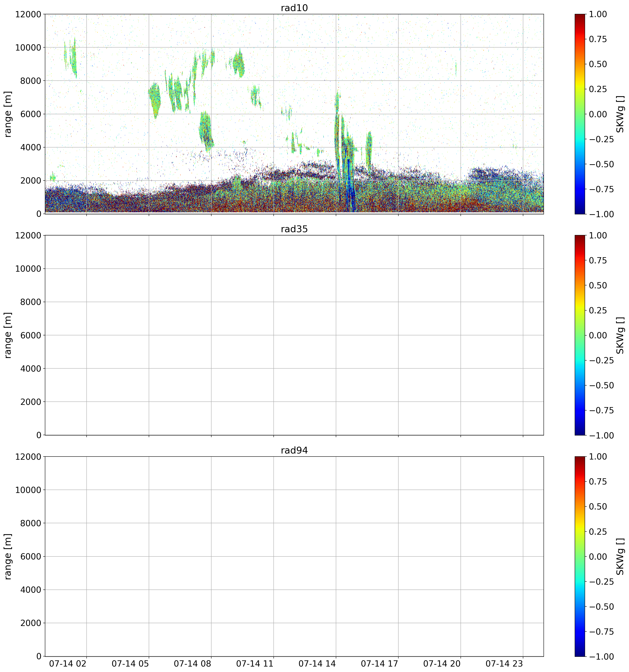Click the rad35 panel colorbar
The width and height of the screenshot is (629, 672).
580,335
